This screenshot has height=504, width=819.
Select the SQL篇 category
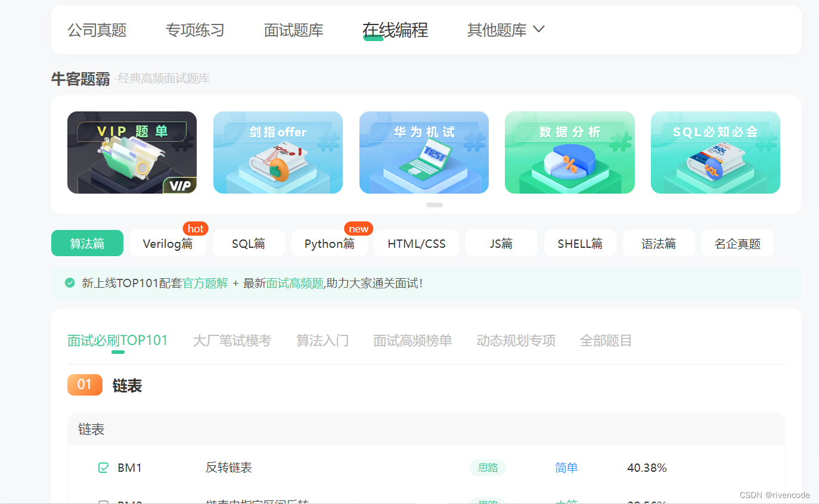point(249,243)
